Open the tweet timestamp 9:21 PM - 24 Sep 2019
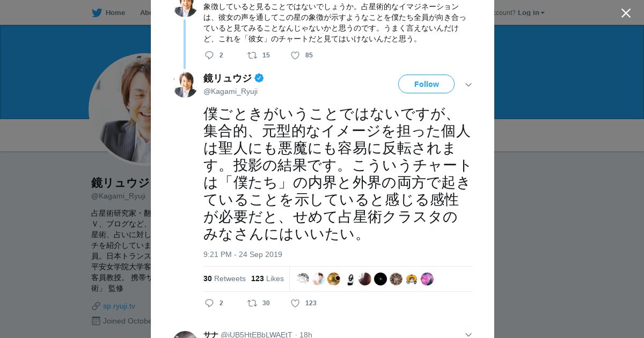Viewport: 644px width, 338px height. click(243, 254)
